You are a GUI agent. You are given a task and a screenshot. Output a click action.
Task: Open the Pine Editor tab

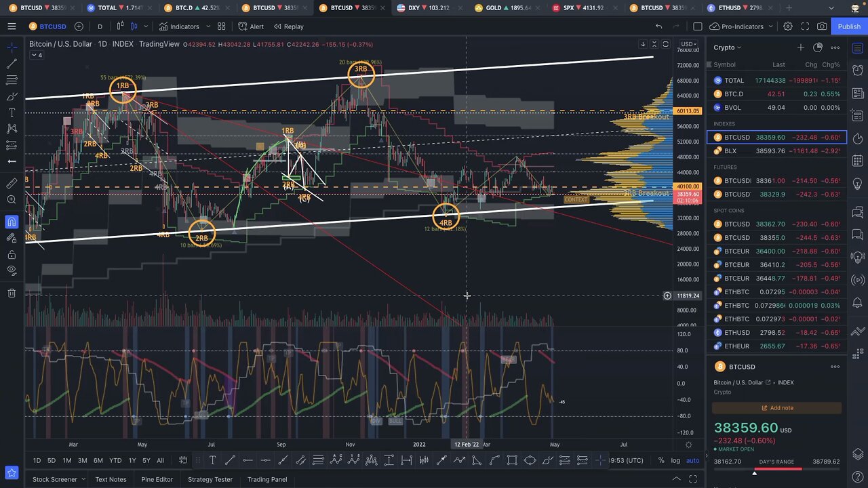(x=157, y=479)
